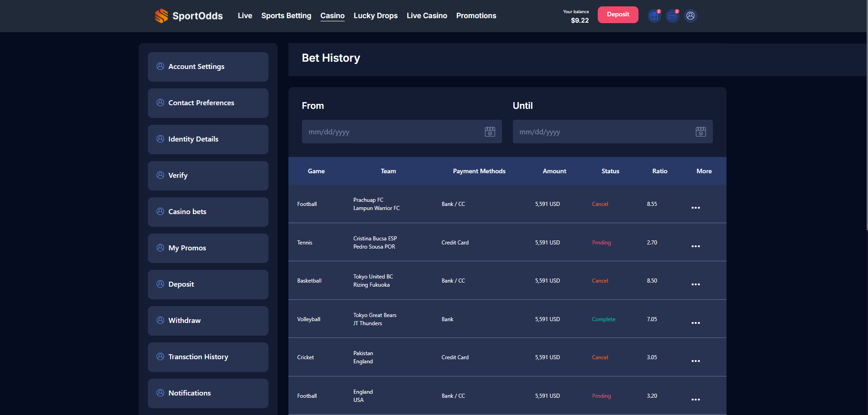Click the Contact Preferences user icon

(160, 103)
